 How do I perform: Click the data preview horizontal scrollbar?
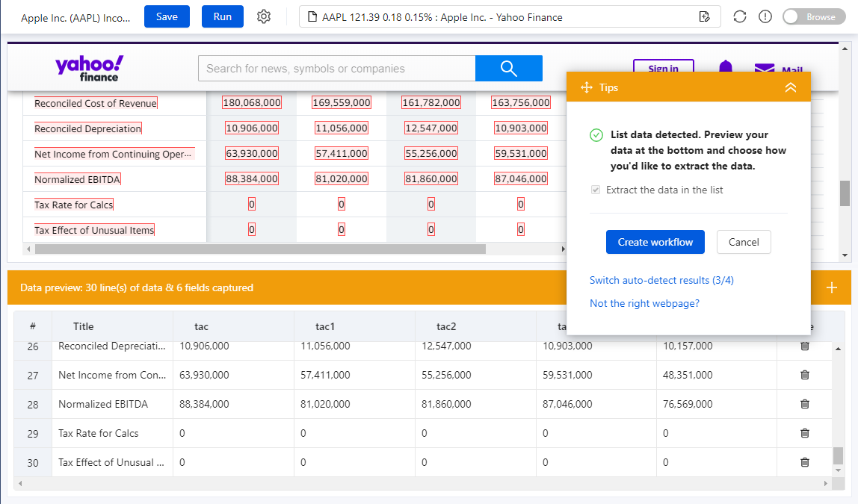(422, 483)
